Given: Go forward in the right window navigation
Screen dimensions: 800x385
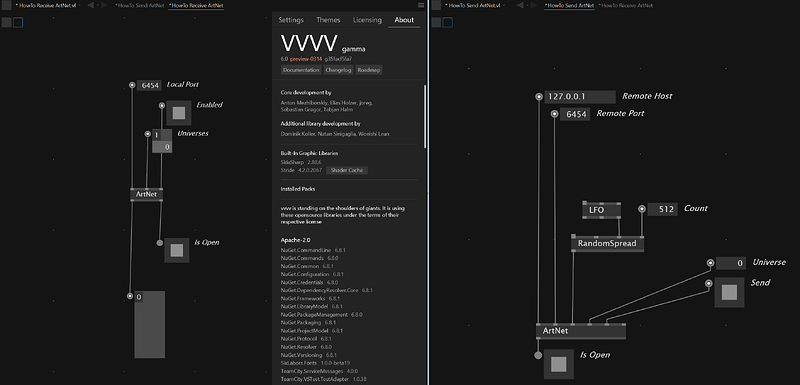Looking at the screenshot, I should (534, 6).
